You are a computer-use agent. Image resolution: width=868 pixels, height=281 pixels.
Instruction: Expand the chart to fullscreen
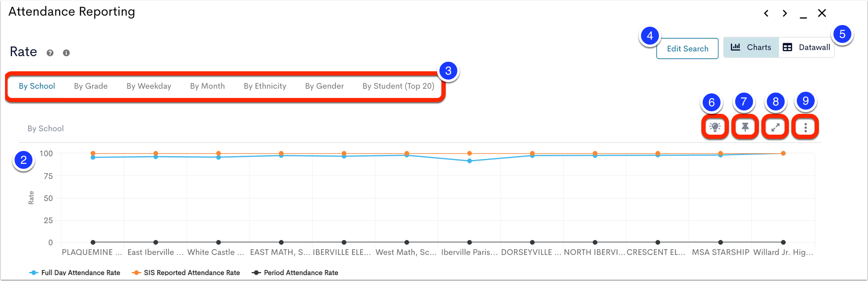775,127
